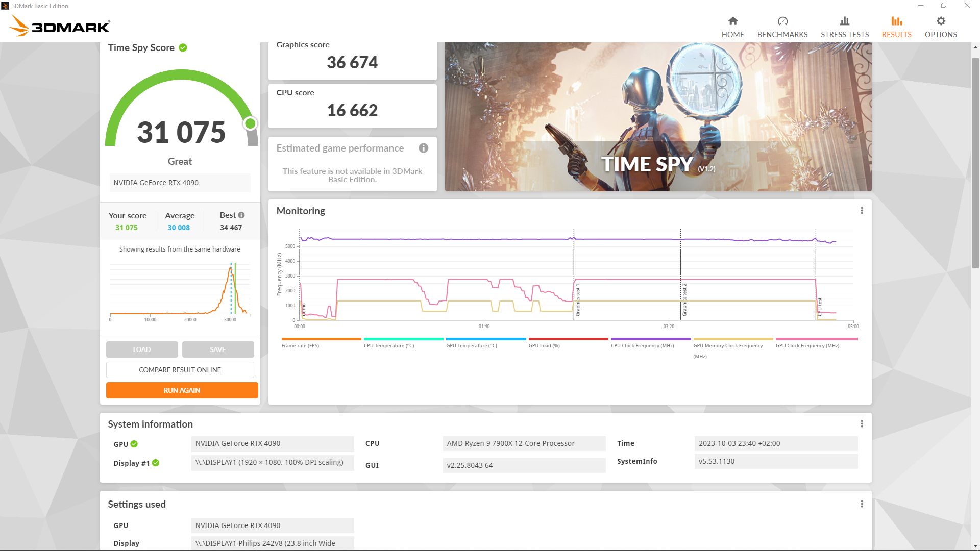Click the vertical scrollbar thumb
The width and height of the screenshot is (980, 551).
[x=975, y=163]
